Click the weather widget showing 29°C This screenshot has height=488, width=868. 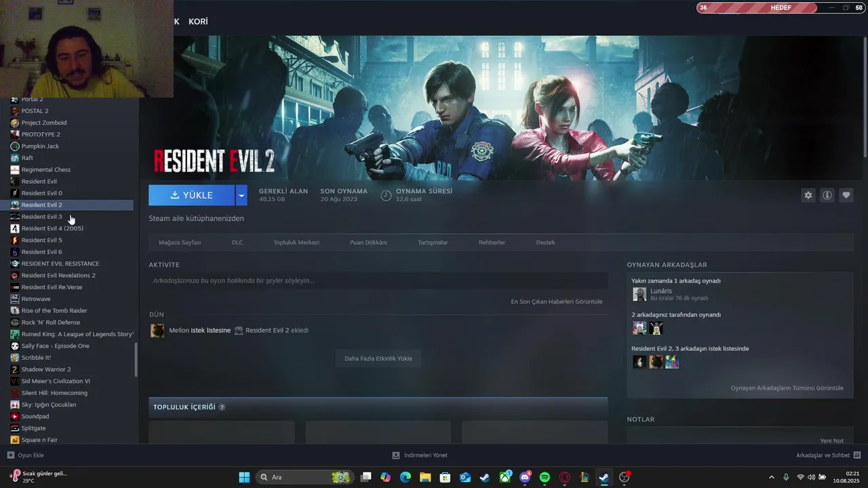click(39, 477)
